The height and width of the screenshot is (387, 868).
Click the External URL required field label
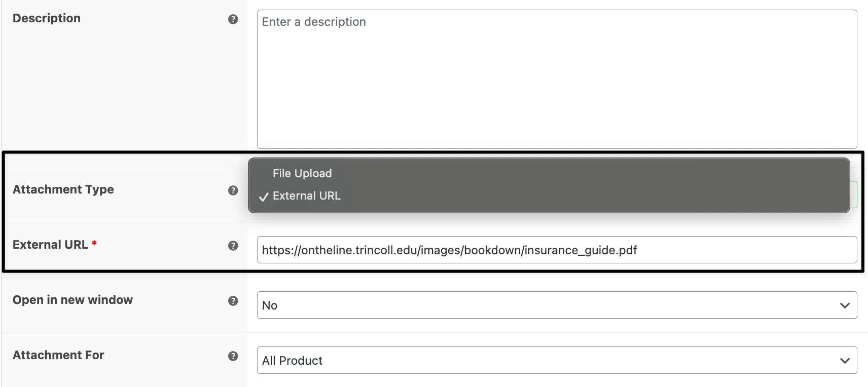(50, 245)
